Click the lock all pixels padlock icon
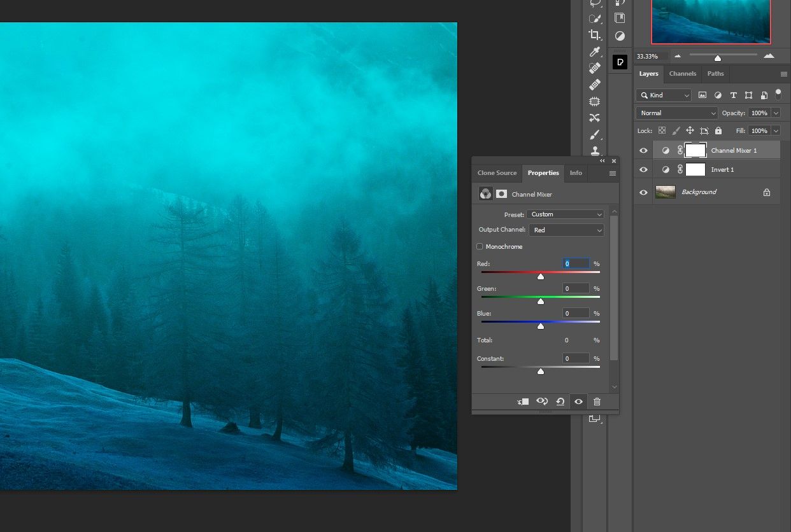 point(718,130)
